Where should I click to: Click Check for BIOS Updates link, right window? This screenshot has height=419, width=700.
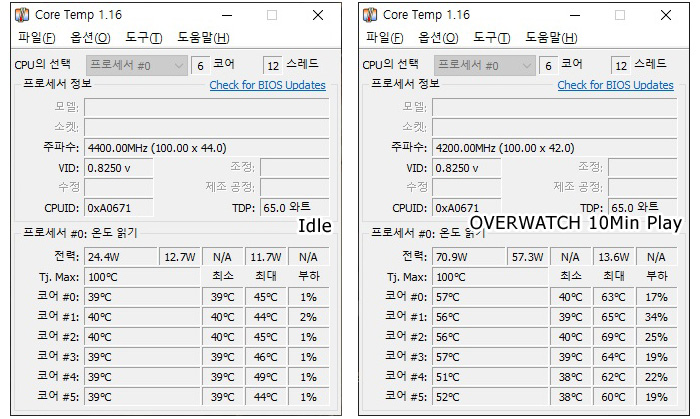coord(615,85)
